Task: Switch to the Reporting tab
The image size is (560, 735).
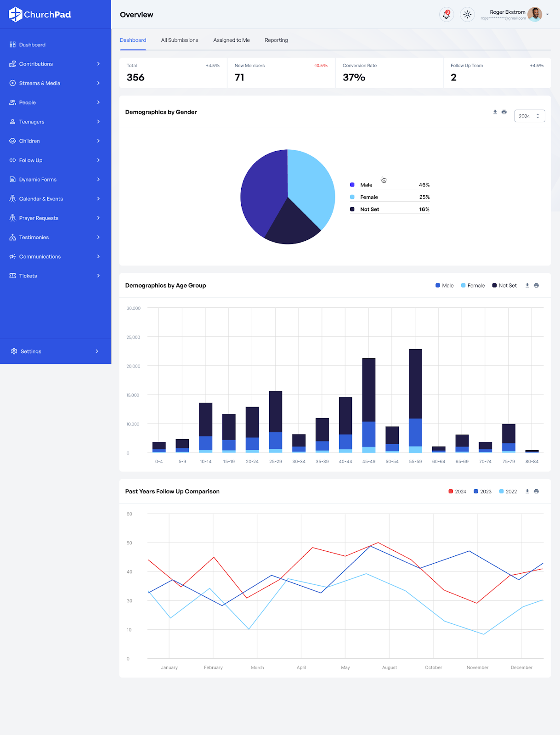Action: 276,40
